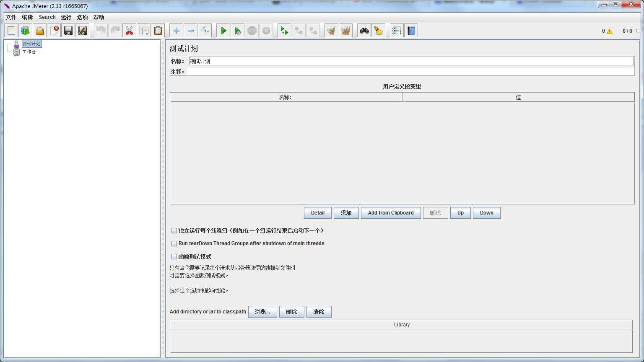The image size is (644, 362).
Task: Clear results with single broom icon
Action: pos(332,31)
